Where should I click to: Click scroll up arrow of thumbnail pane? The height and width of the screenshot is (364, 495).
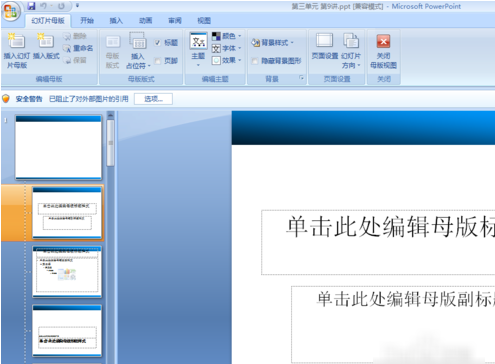(x=110, y=115)
